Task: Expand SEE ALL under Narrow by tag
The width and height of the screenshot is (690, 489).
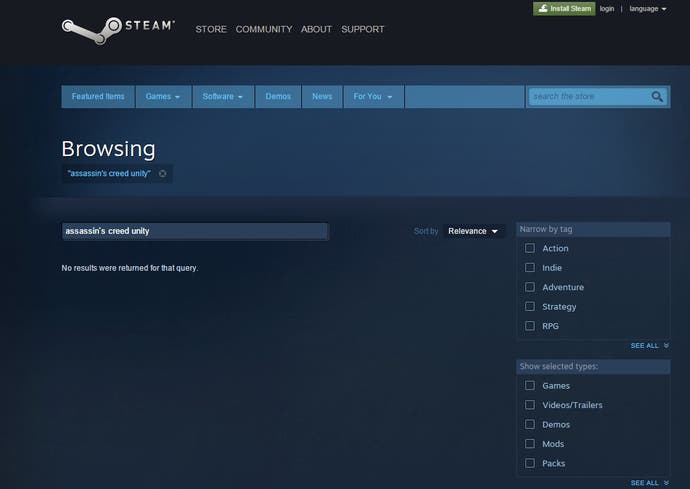Action: [650, 346]
